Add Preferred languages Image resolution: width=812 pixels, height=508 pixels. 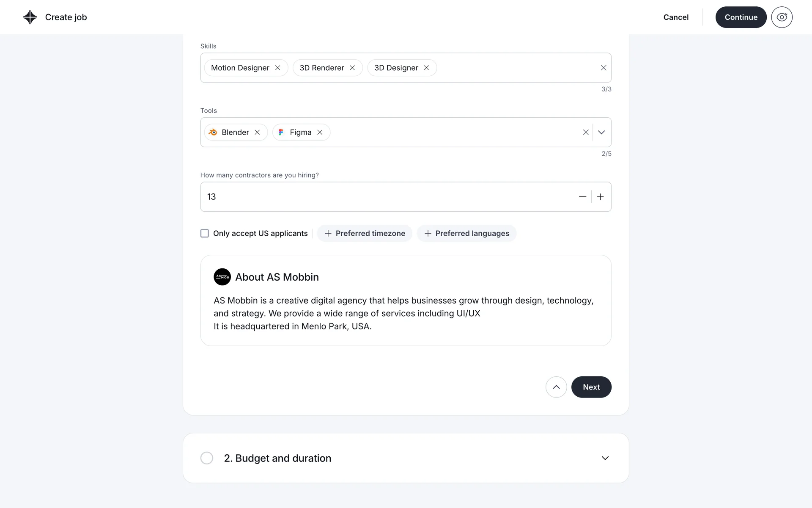tap(466, 233)
